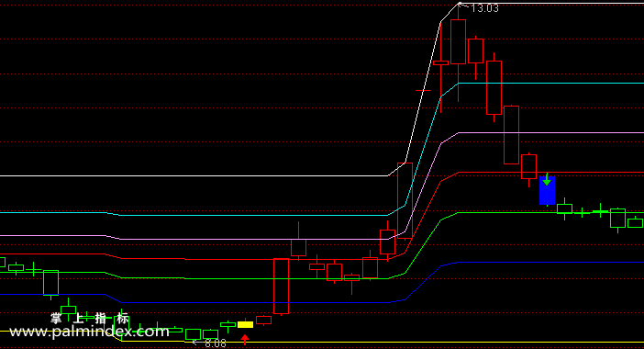The image size is (644, 349).
Task: Click the 13.03 high price label
Action: [484, 8]
